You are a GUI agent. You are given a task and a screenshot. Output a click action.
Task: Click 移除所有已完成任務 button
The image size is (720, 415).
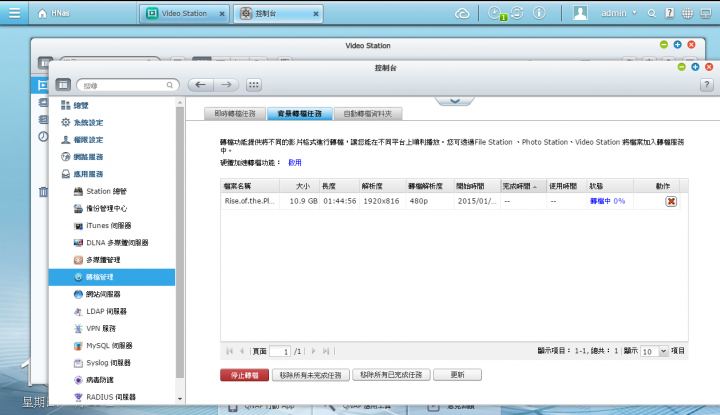[x=391, y=375]
